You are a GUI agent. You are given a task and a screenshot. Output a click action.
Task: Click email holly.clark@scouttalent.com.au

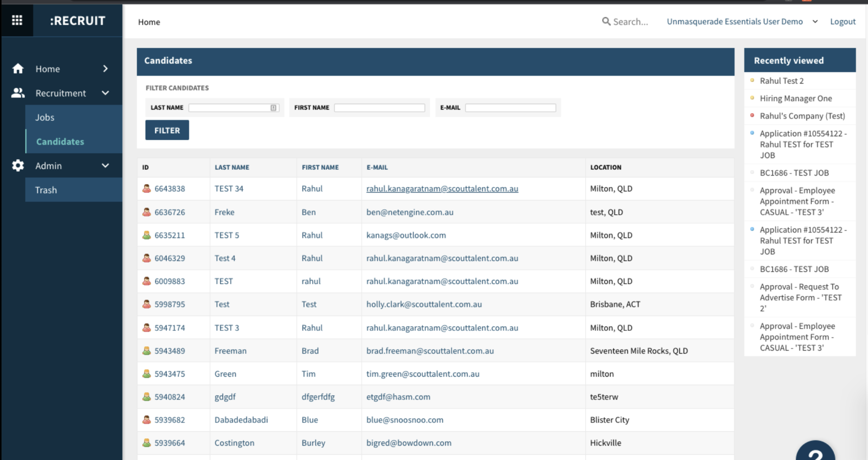[x=424, y=304]
